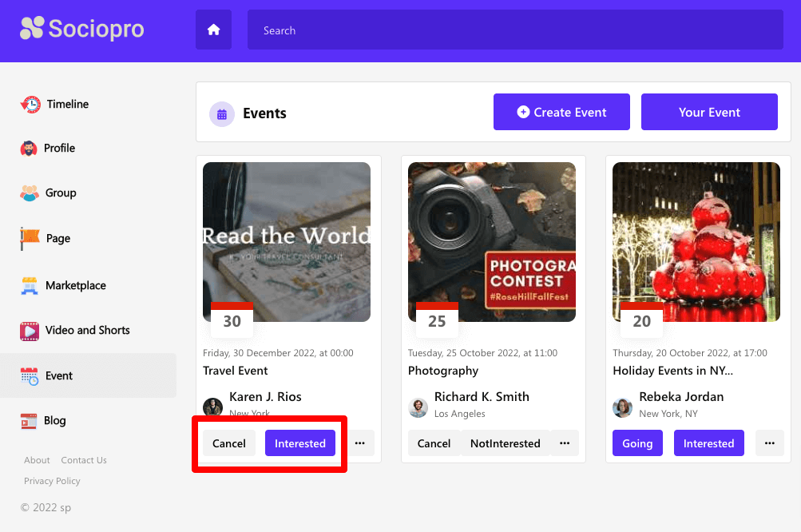The image size is (801, 532).
Task: Open more options for Travel Event
Action: [359, 443]
